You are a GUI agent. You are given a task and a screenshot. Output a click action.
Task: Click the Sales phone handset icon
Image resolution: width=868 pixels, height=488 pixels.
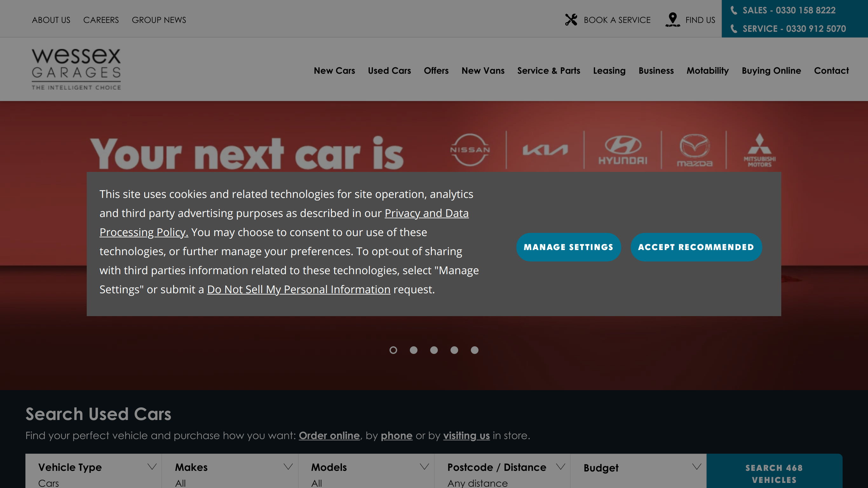734,10
